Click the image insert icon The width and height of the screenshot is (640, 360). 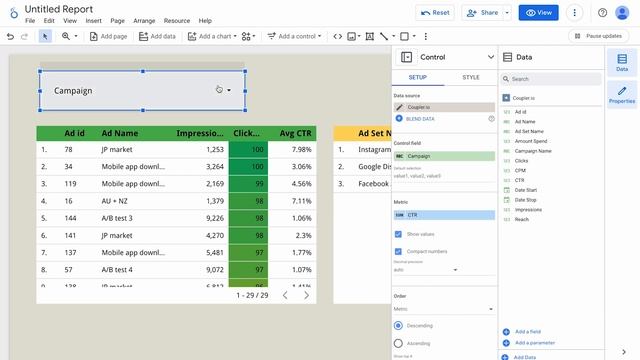(x=351, y=36)
